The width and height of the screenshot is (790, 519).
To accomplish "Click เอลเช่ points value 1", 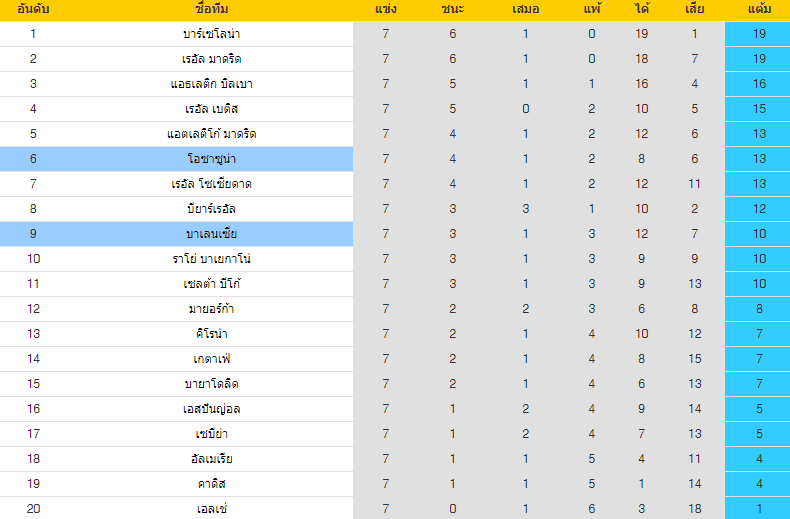I will 759,508.
